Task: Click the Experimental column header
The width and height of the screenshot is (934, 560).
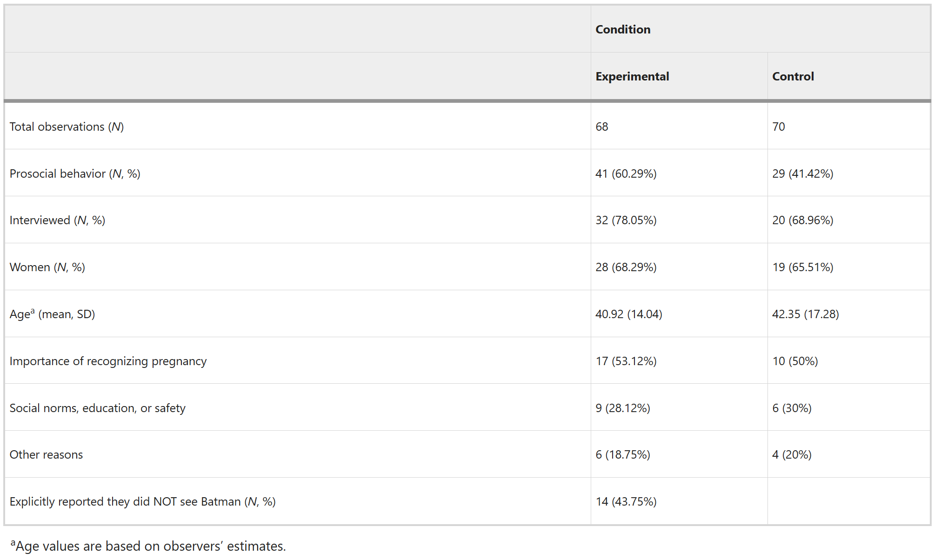Action: pyautogui.click(x=632, y=76)
